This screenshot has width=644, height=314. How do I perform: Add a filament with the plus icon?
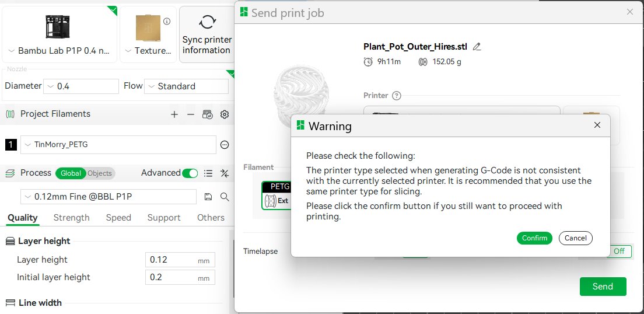click(x=174, y=114)
